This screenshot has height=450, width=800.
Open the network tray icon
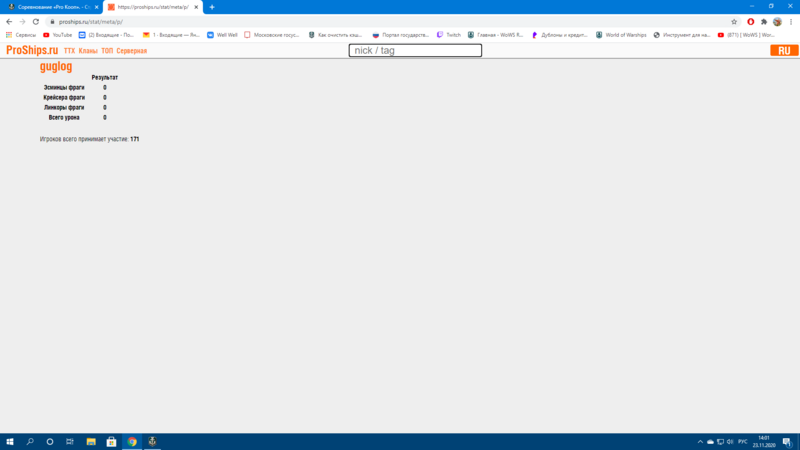coord(720,442)
